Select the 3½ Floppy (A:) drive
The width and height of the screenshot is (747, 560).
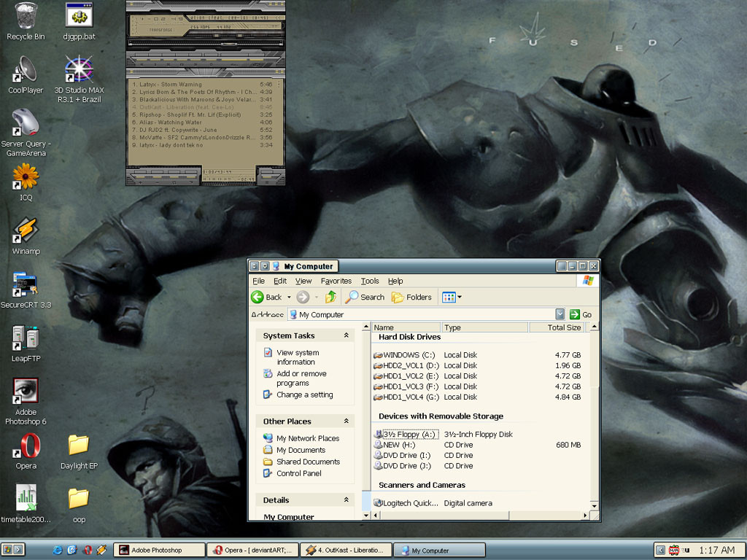[406, 435]
